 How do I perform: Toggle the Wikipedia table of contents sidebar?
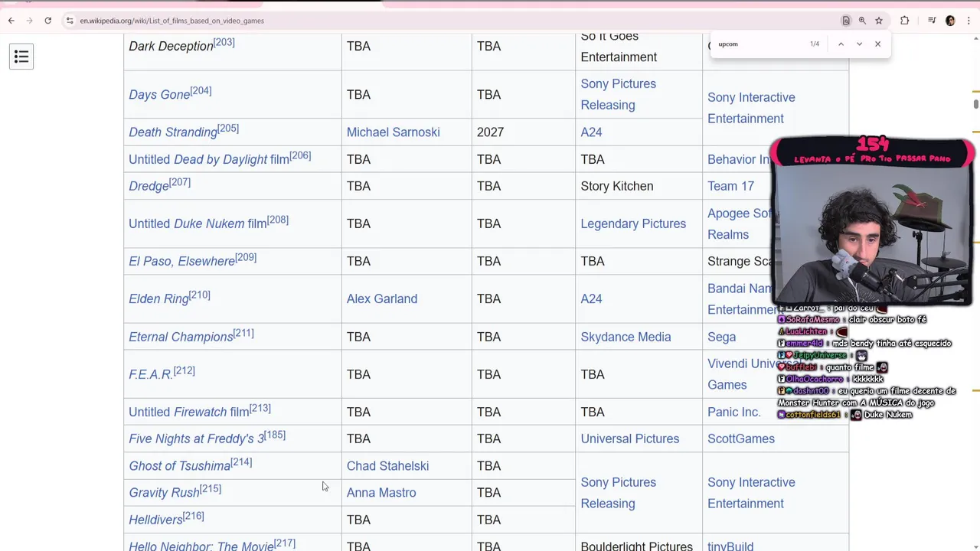[21, 57]
